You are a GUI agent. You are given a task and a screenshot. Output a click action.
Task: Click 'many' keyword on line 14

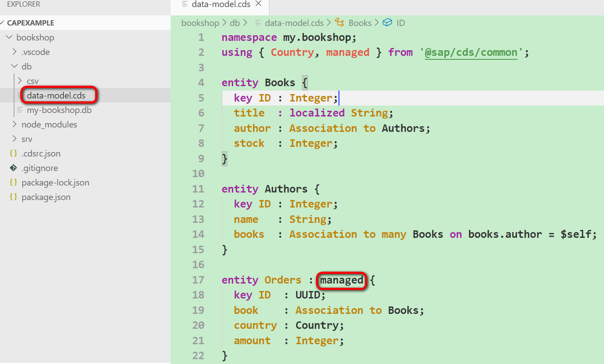394,234
